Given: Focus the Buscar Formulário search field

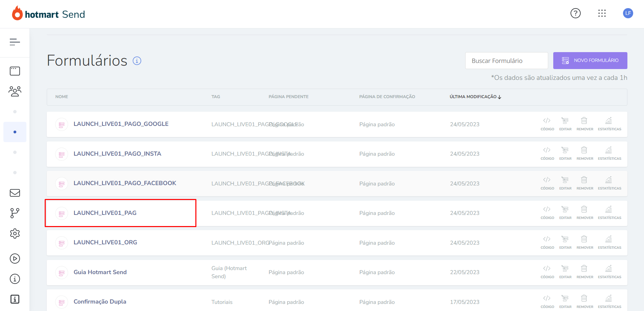Looking at the screenshot, I should (507, 61).
